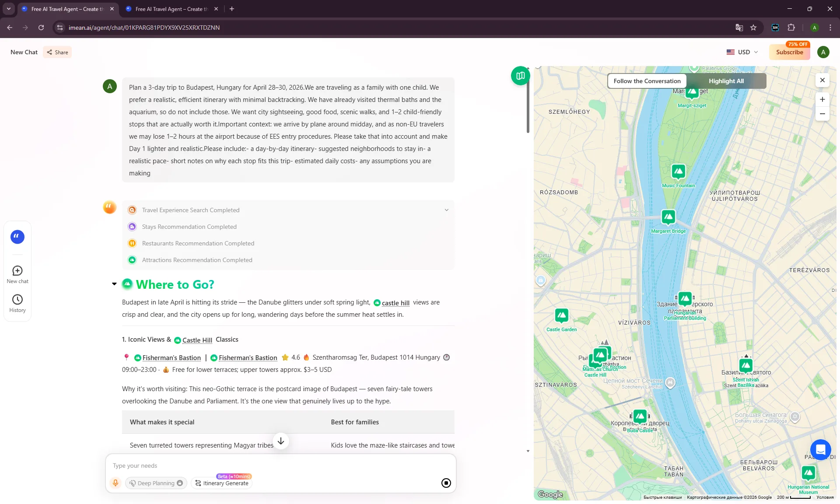Open the browser extensions puzzle icon
Viewport: 840px width, 504px height.
[791, 28]
